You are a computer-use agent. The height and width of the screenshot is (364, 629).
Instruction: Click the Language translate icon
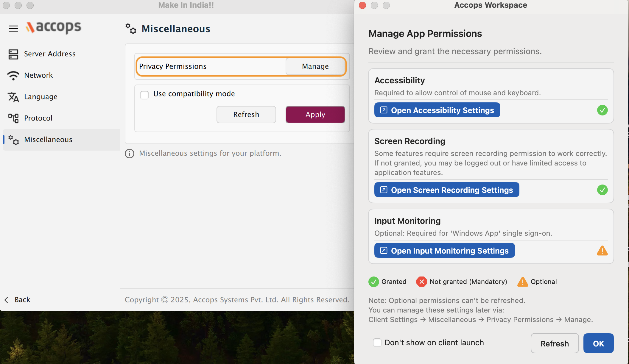pyautogui.click(x=13, y=97)
